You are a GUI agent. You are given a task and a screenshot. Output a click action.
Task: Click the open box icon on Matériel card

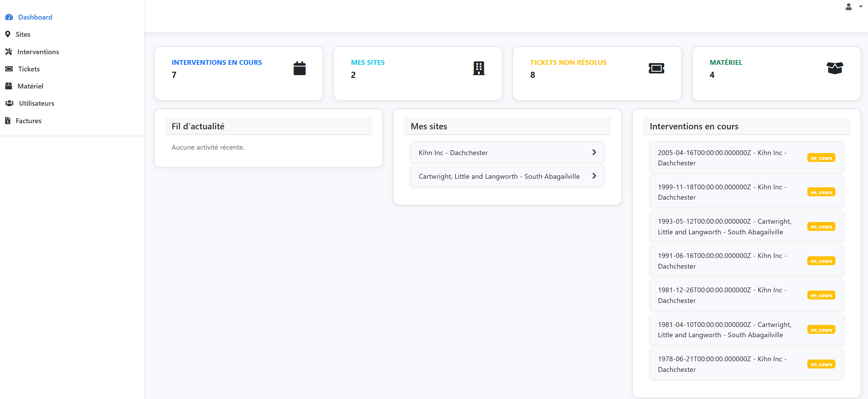835,68
